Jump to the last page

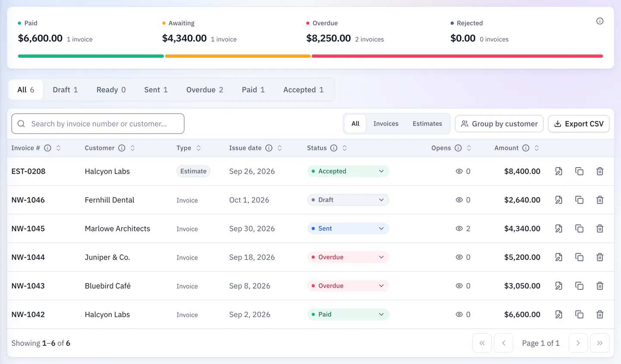[x=599, y=343]
